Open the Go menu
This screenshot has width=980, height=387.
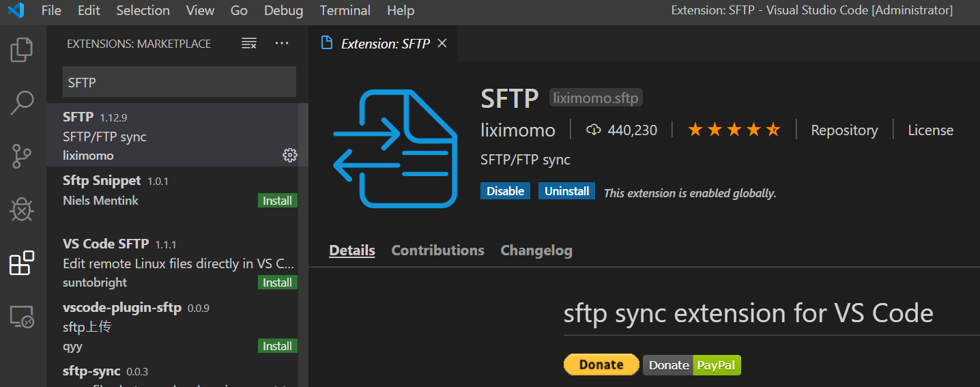coord(239,10)
